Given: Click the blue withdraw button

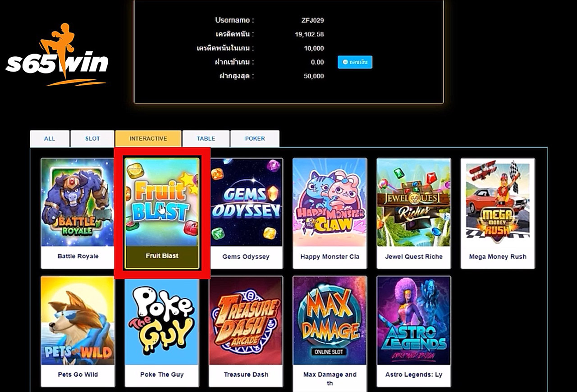Looking at the screenshot, I should 355,62.
